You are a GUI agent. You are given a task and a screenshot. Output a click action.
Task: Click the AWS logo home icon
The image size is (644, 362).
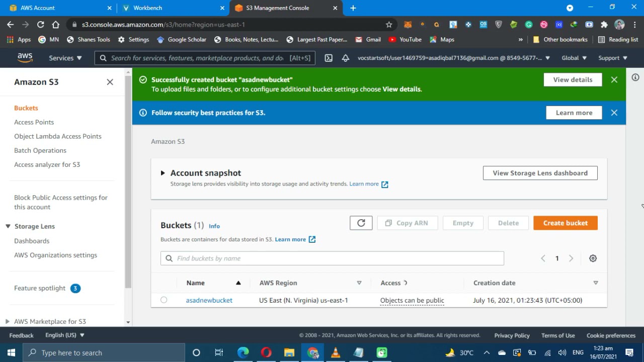pyautogui.click(x=25, y=58)
